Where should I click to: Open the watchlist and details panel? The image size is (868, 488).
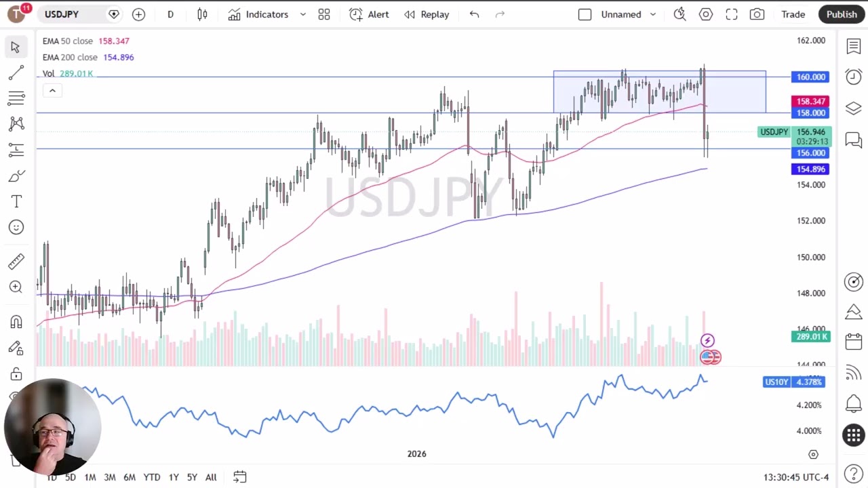[x=854, y=47]
